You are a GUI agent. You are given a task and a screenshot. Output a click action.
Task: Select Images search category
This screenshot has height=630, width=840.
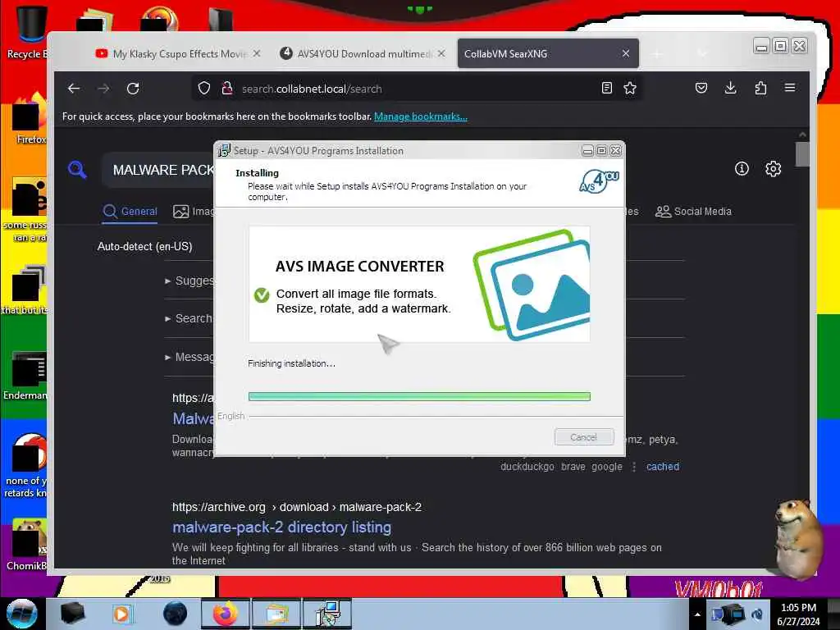(193, 212)
